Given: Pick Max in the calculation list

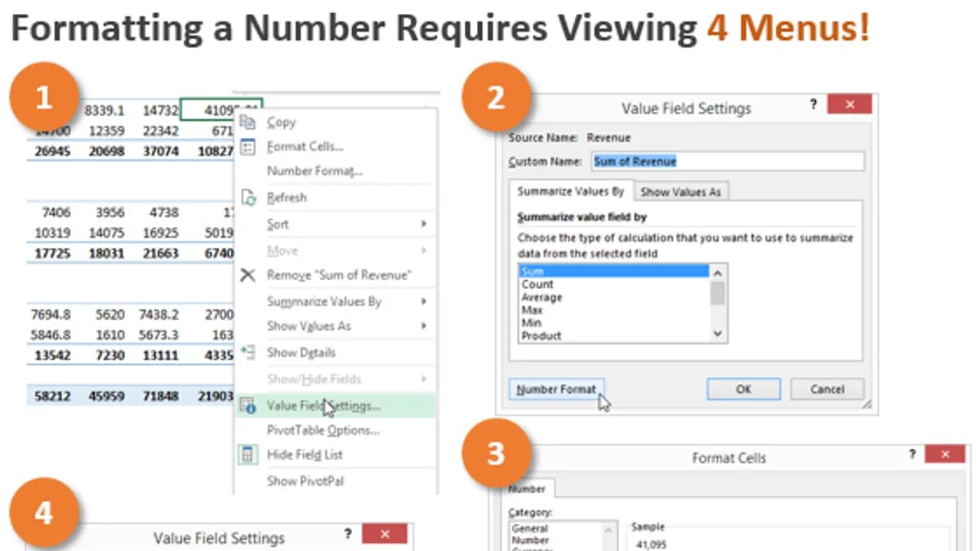Looking at the screenshot, I should click(614, 310).
